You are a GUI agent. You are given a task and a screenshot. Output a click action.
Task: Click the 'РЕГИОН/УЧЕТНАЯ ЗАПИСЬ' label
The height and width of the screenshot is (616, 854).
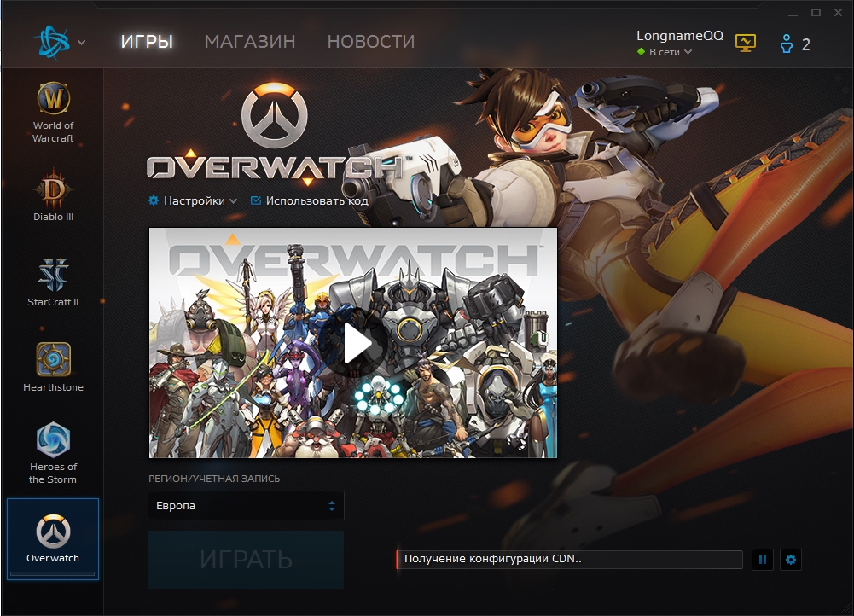pyautogui.click(x=214, y=479)
